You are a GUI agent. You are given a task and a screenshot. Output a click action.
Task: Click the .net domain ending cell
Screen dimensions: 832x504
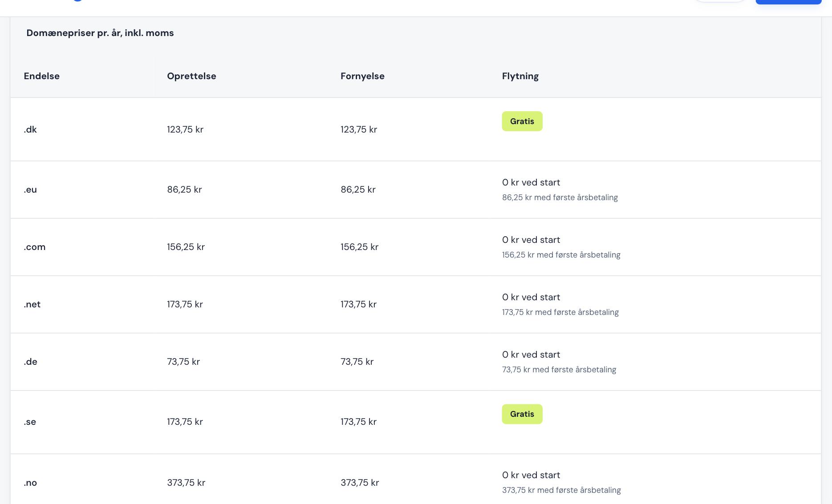tap(32, 304)
